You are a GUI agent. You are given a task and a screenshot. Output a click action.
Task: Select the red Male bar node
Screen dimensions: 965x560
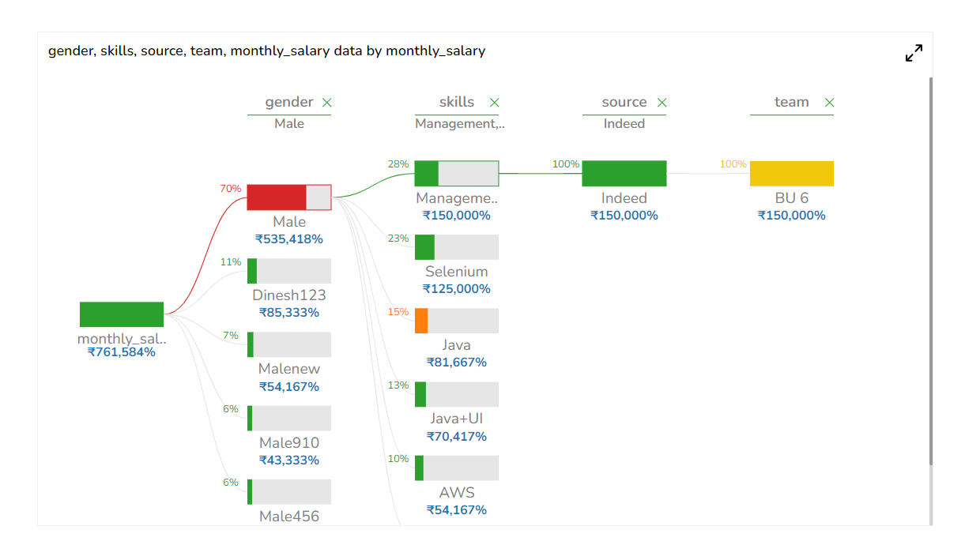(x=288, y=197)
